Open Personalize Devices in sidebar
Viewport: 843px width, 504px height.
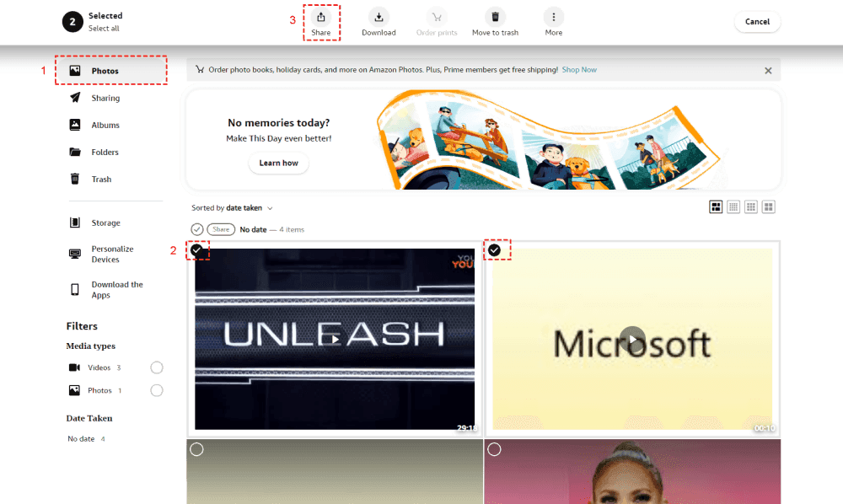tap(111, 255)
